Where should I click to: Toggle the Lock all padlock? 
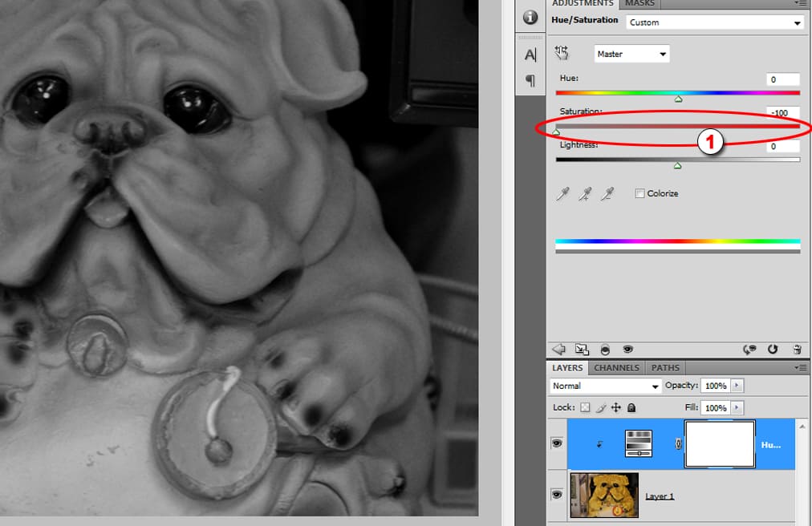[631, 407]
